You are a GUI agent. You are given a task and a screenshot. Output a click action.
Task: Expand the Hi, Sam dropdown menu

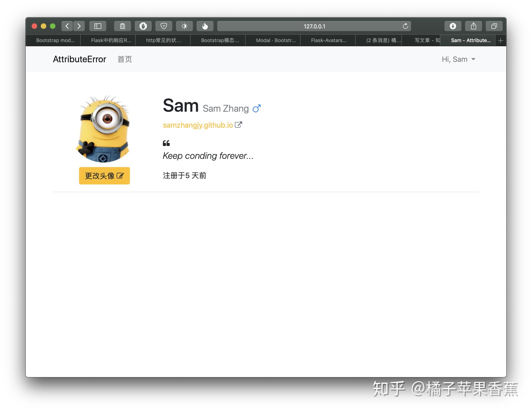458,59
